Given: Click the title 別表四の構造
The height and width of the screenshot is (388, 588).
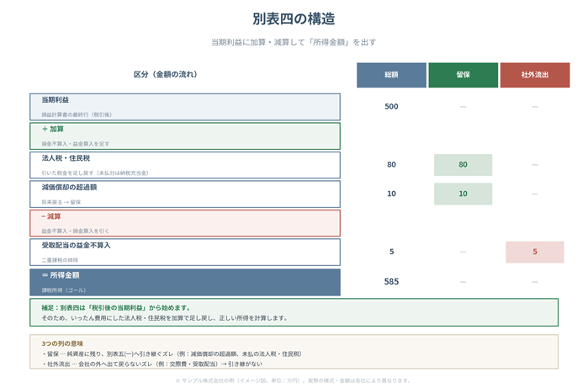Looking at the screenshot, I should 294,19.
